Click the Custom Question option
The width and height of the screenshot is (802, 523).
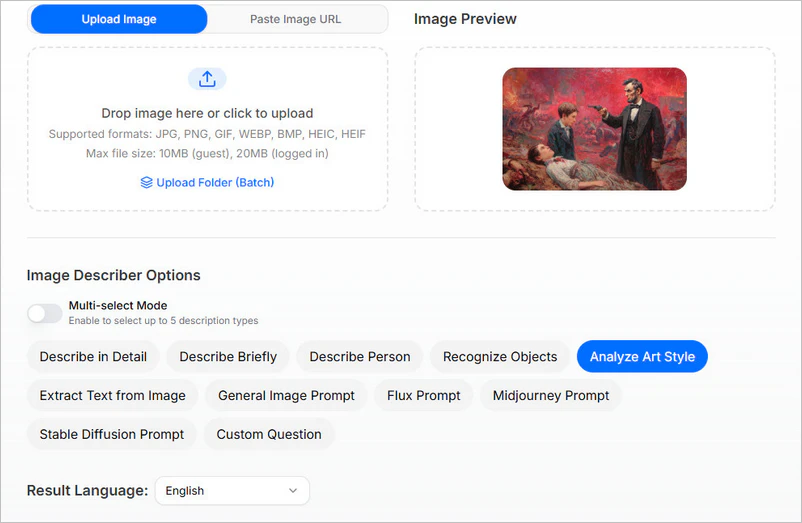pyautogui.click(x=269, y=435)
